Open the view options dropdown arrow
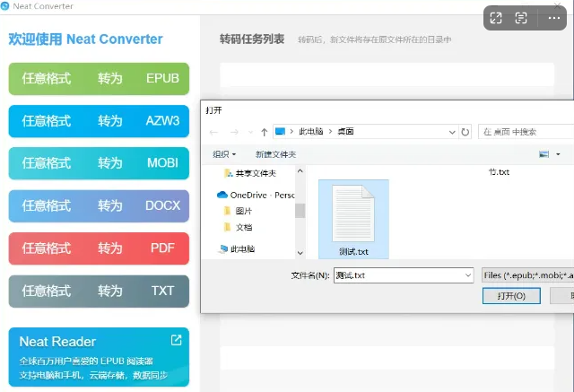 [558, 154]
